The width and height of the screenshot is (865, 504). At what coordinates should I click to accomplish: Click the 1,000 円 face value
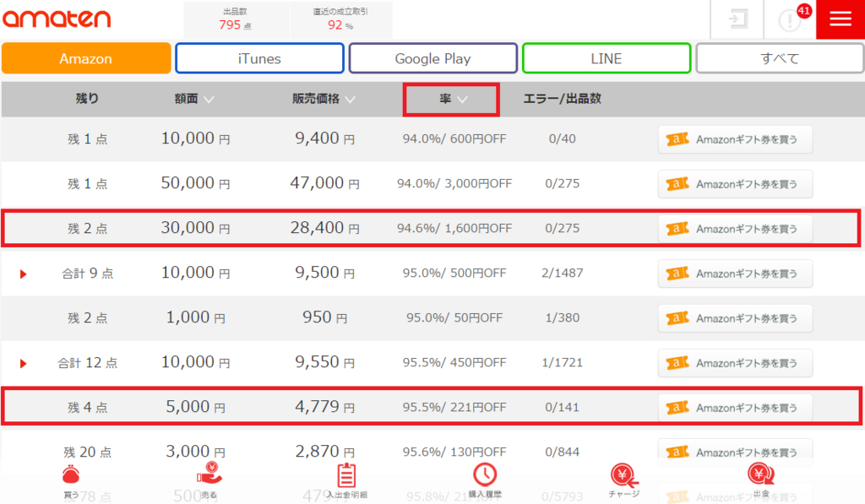195,317
